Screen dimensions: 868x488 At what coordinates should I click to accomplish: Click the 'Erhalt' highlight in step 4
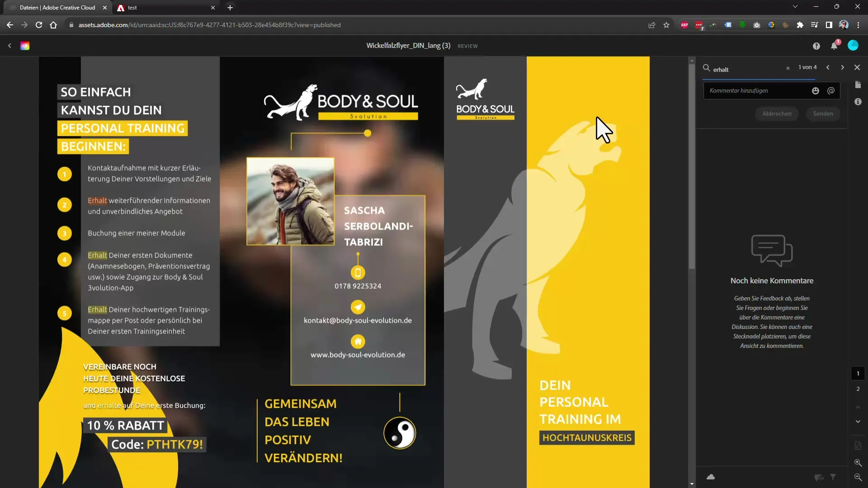click(x=97, y=255)
